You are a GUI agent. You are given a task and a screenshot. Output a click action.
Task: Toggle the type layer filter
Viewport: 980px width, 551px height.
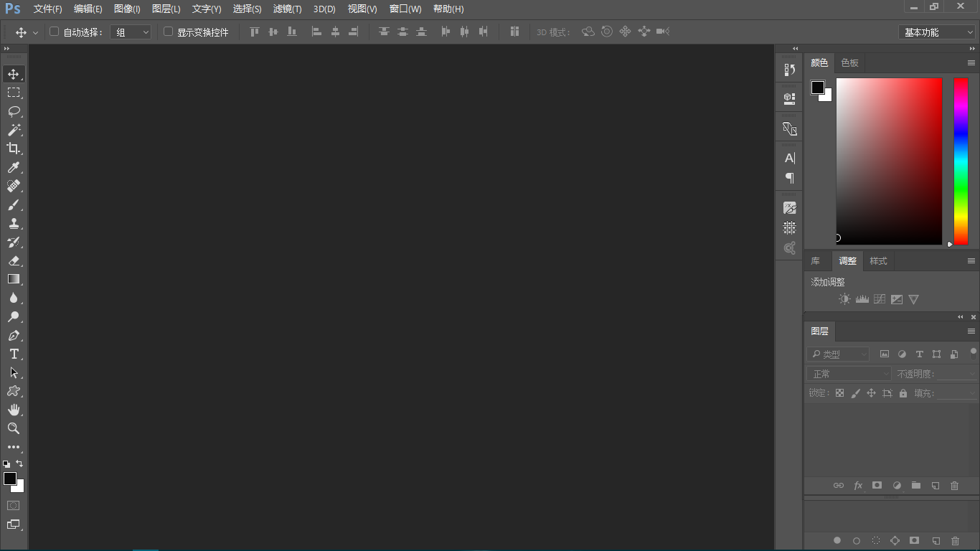pyautogui.click(x=919, y=354)
